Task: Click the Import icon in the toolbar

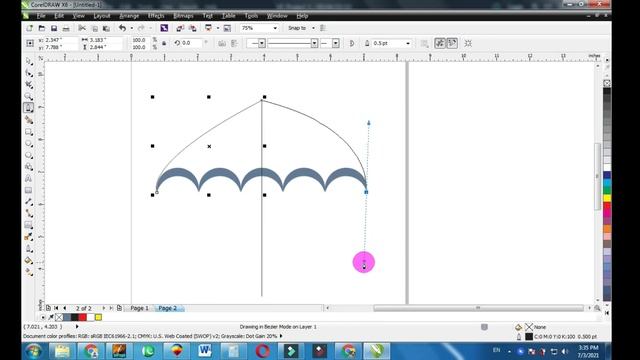Action: (180, 28)
